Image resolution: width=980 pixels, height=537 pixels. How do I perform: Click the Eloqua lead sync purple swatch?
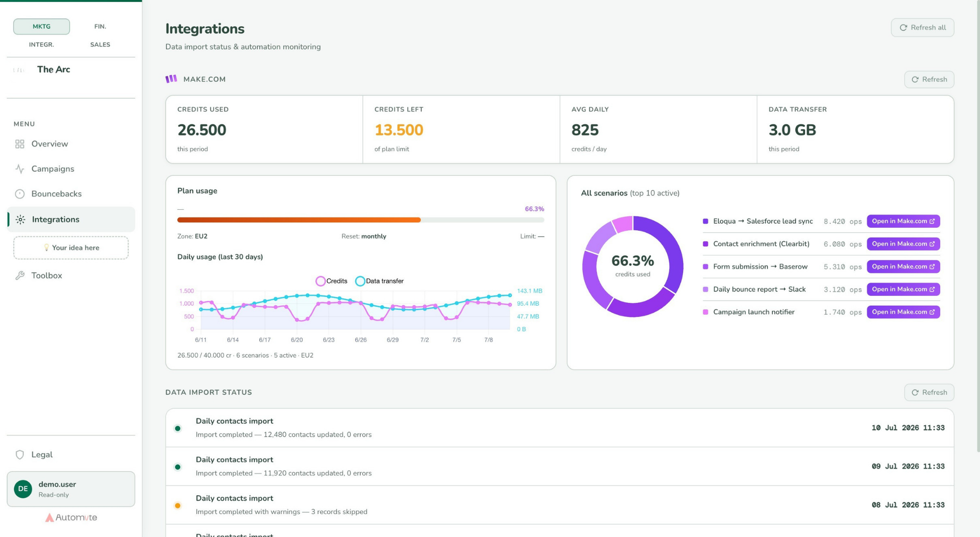[x=706, y=221]
